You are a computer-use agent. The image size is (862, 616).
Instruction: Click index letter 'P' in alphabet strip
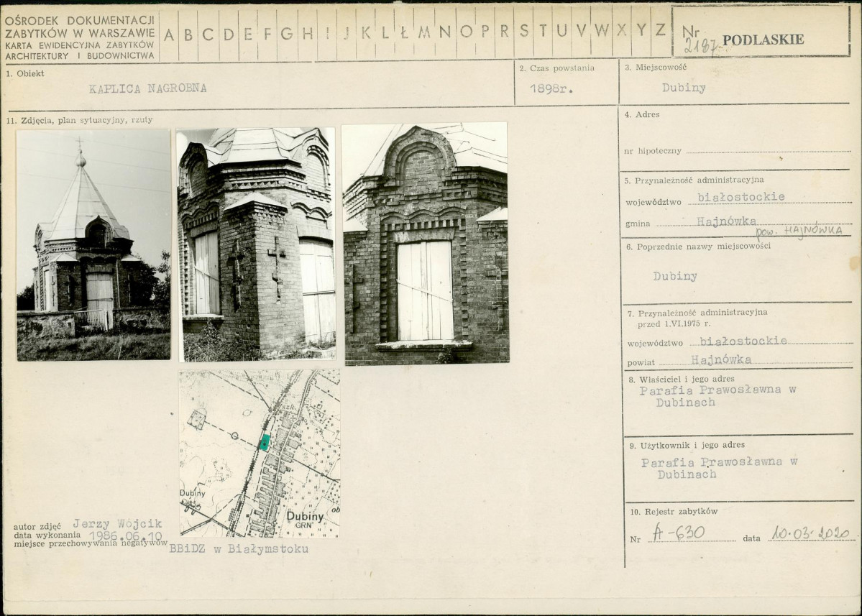485,32
